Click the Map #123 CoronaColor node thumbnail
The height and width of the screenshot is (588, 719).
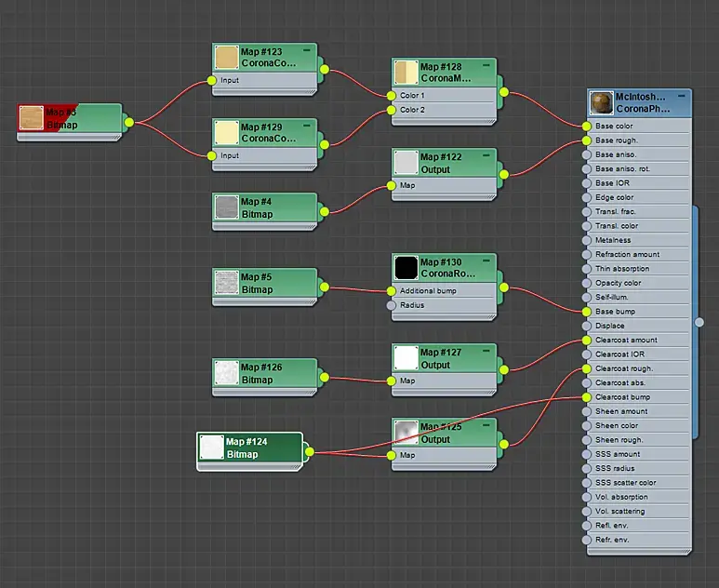pyautogui.click(x=226, y=58)
